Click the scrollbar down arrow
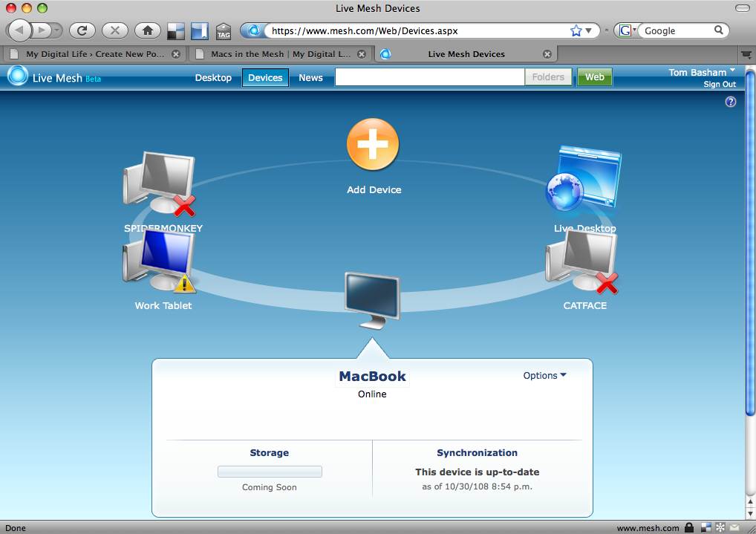Screen dimensions: 756x534 pos(750,513)
